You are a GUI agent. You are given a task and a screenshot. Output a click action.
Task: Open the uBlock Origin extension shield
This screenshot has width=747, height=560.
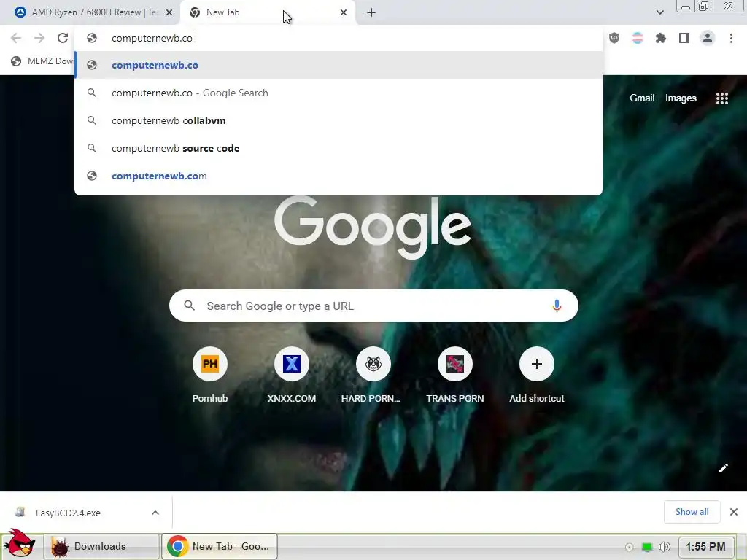click(x=614, y=38)
